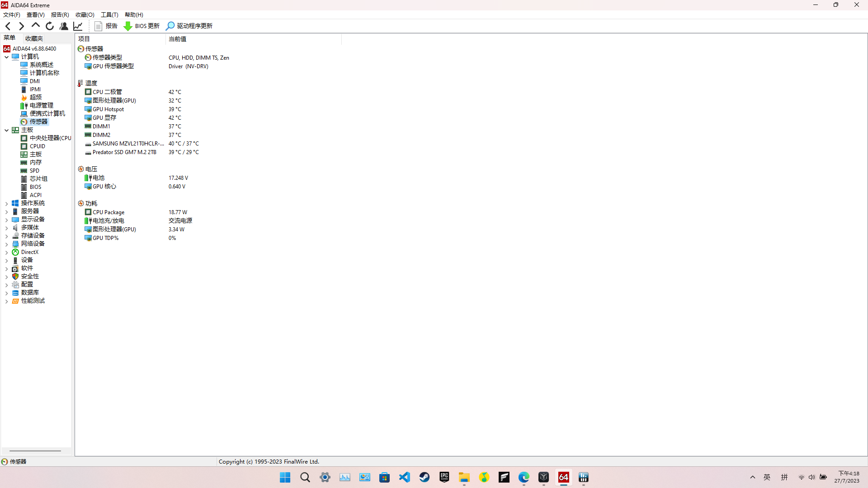Click the BIOS 更新 toolbar button

[x=142, y=26]
